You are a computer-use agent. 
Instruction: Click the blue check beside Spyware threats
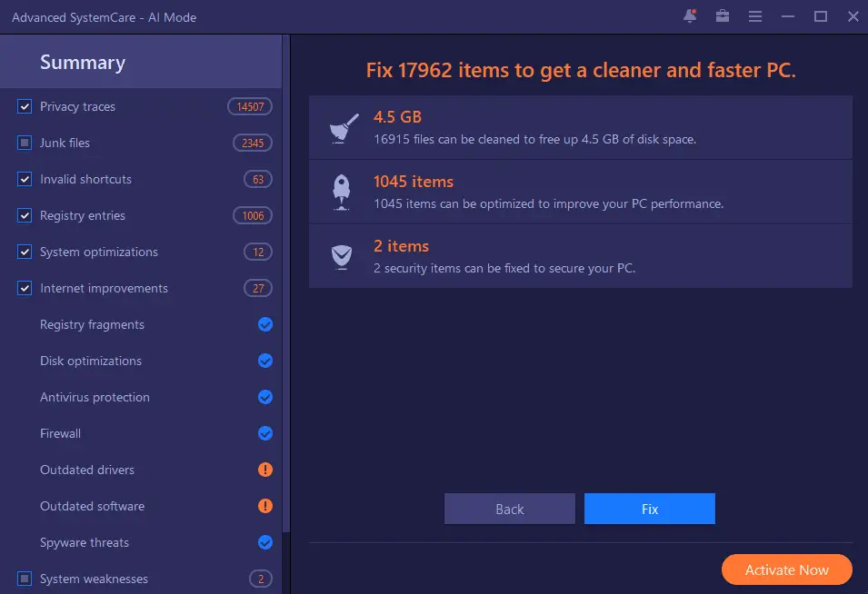click(x=265, y=542)
